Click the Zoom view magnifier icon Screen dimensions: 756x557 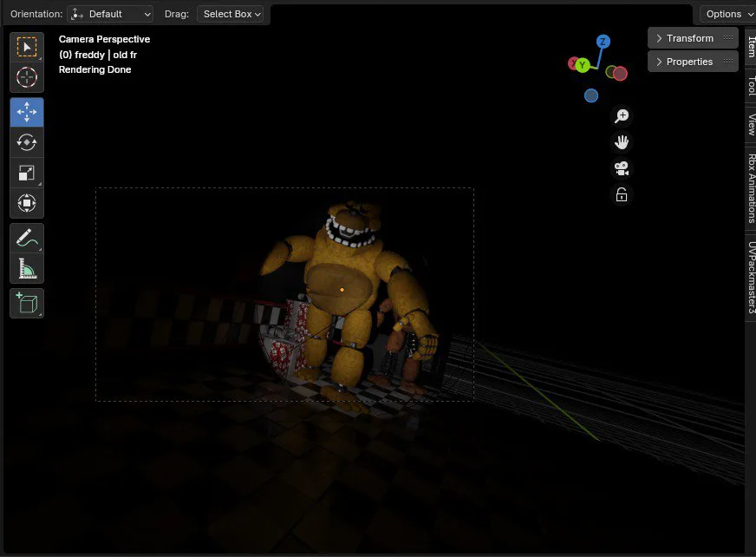(x=622, y=116)
